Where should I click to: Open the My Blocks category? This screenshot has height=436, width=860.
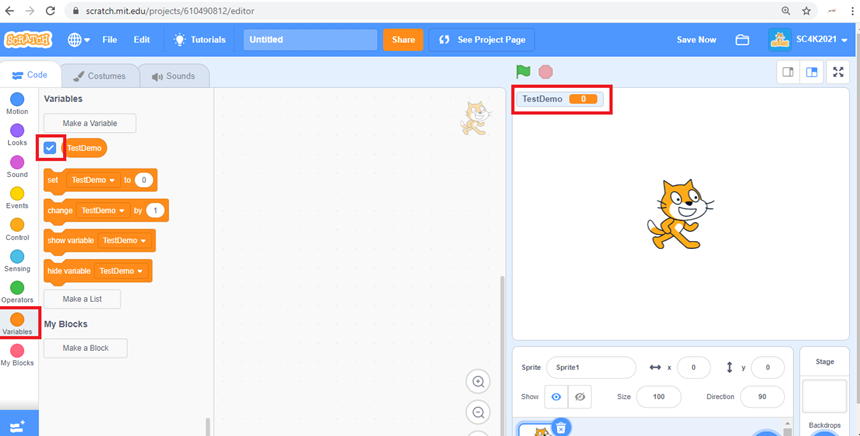[x=17, y=355]
